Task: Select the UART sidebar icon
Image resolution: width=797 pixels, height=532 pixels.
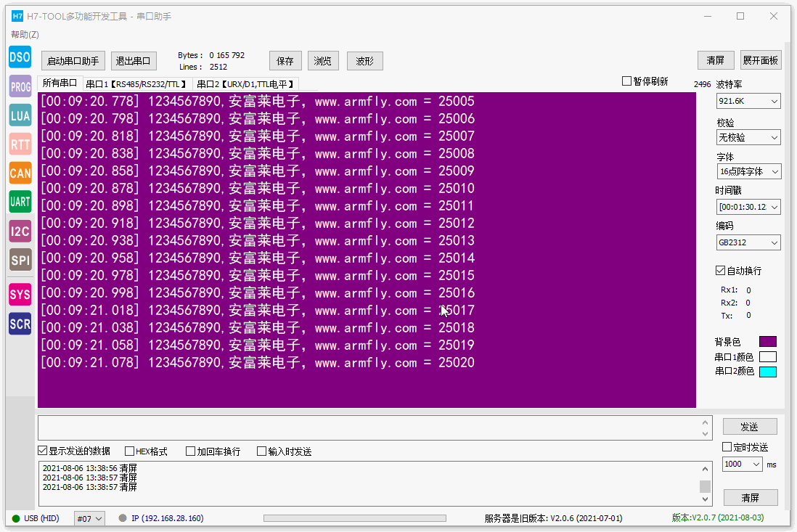Action: tap(20, 202)
